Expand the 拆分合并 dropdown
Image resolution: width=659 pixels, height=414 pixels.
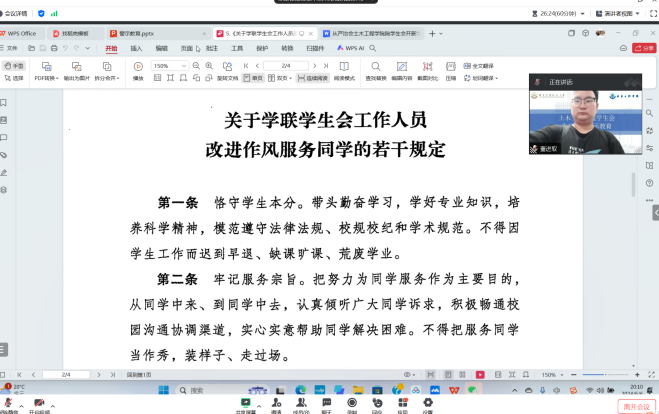pos(106,77)
